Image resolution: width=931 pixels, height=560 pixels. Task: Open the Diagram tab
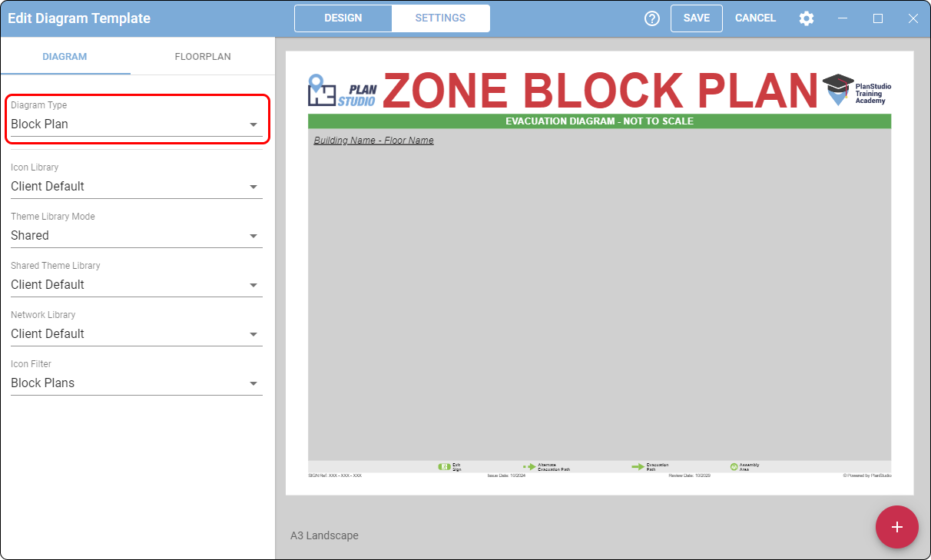pyautogui.click(x=65, y=57)
